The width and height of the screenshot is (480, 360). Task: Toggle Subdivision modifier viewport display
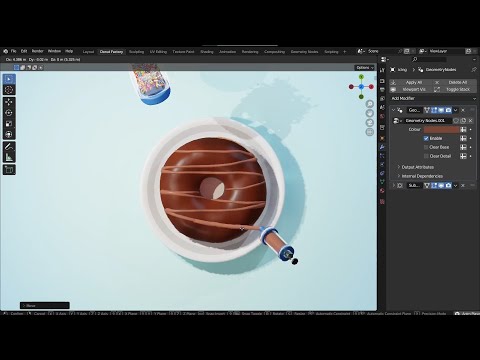click(441, 185)
